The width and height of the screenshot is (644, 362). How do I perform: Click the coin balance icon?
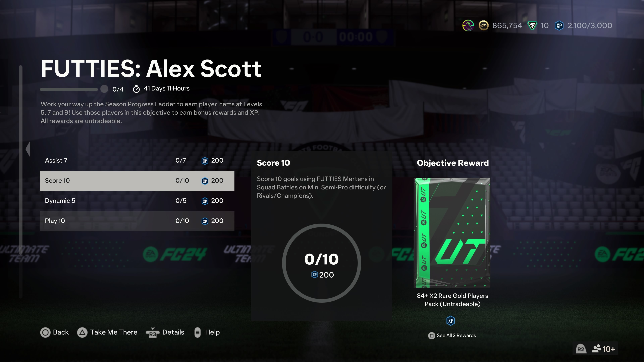coord(484,25)
